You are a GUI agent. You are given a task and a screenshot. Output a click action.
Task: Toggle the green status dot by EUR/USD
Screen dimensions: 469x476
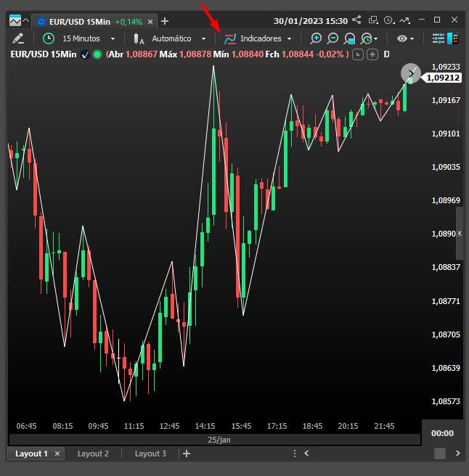(x=97, y=54)
